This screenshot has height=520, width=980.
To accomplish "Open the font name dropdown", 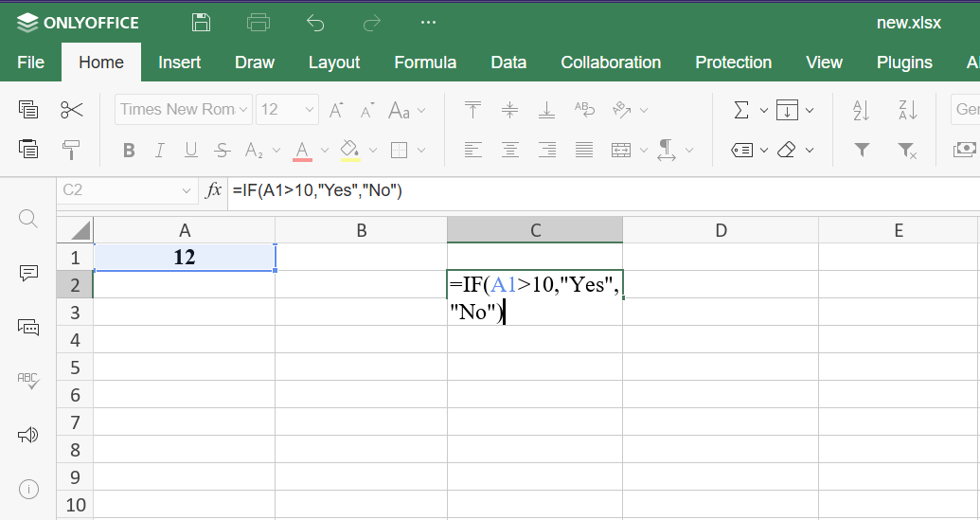I will (243, 110).
